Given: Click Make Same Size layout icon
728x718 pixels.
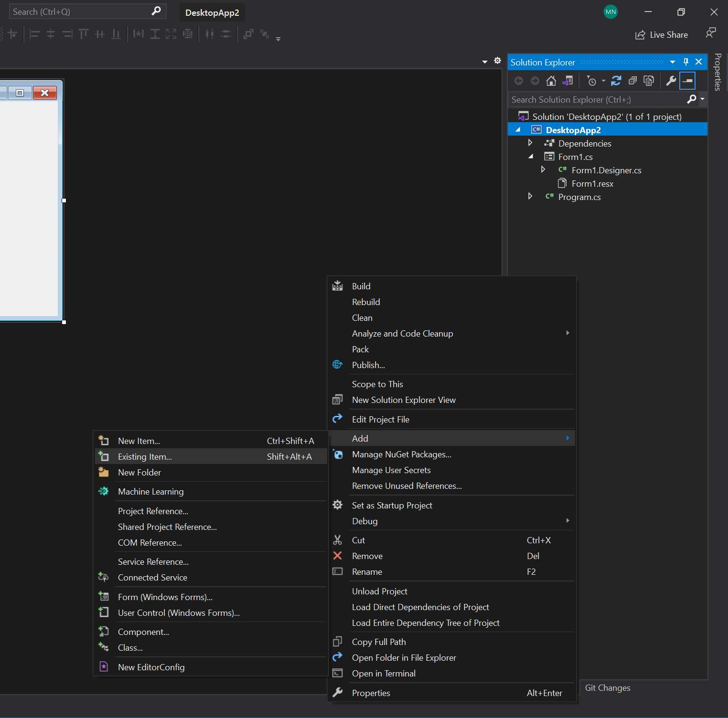Looking at the screenshot, I should pos(171,34).
